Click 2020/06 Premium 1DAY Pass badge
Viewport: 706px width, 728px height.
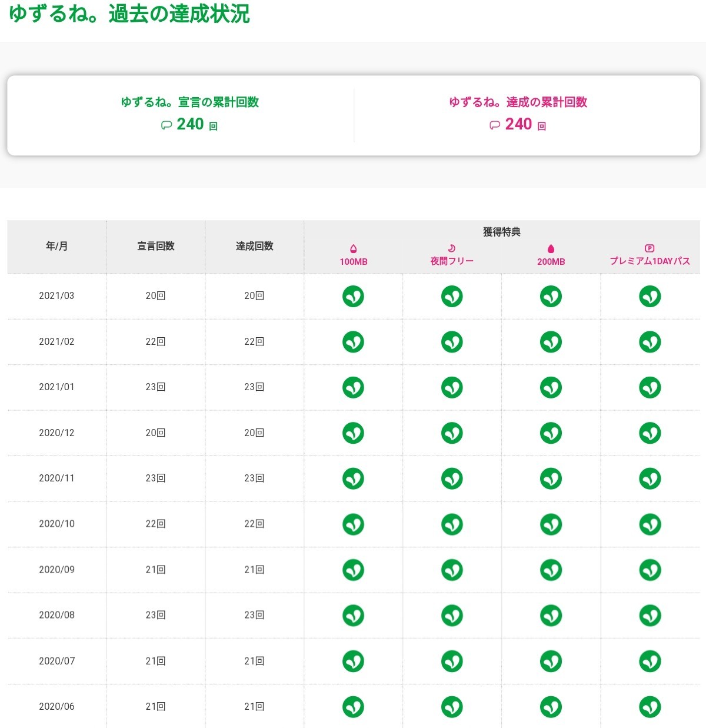650,707
